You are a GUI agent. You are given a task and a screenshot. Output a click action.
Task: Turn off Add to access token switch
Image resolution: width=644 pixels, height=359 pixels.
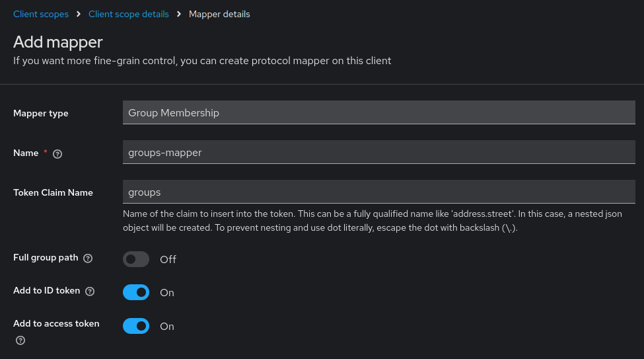(136, 326)
